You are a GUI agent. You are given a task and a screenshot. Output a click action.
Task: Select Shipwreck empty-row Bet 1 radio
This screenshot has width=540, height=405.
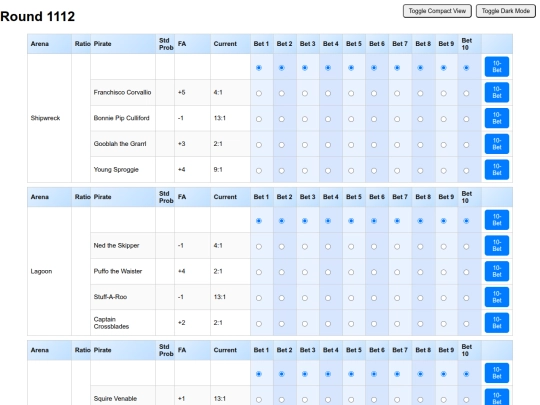point(259,68)
